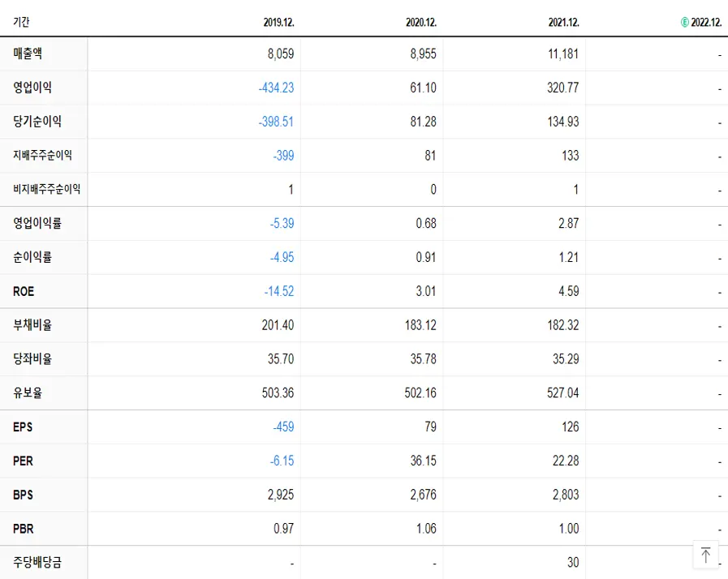728x579 pixels.
Task: Click net income value -398.51
Action: pyautogui.click(x=276, y=122)
